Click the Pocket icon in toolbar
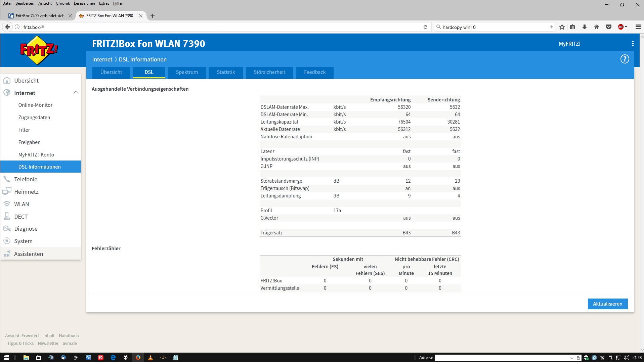Viewport: 644px width, 362px height. (608, 27)
